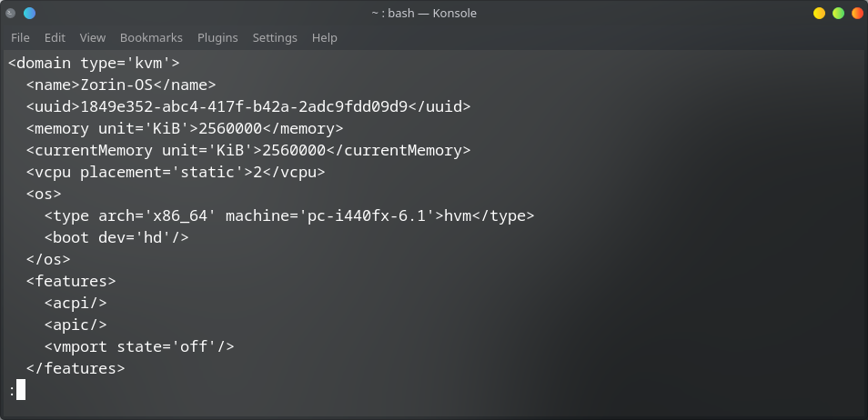Open the Settings menu
This screenshot has width=868, height=420.
pos(275,38)
